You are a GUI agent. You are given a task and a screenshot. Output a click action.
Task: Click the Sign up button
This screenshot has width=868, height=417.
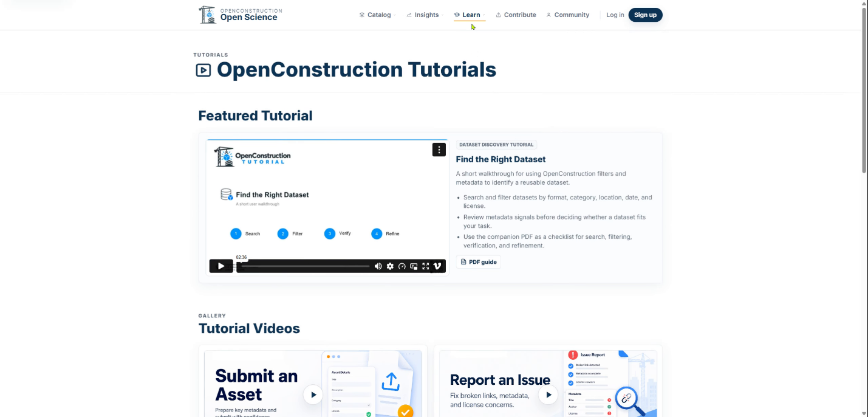[645, 15]
